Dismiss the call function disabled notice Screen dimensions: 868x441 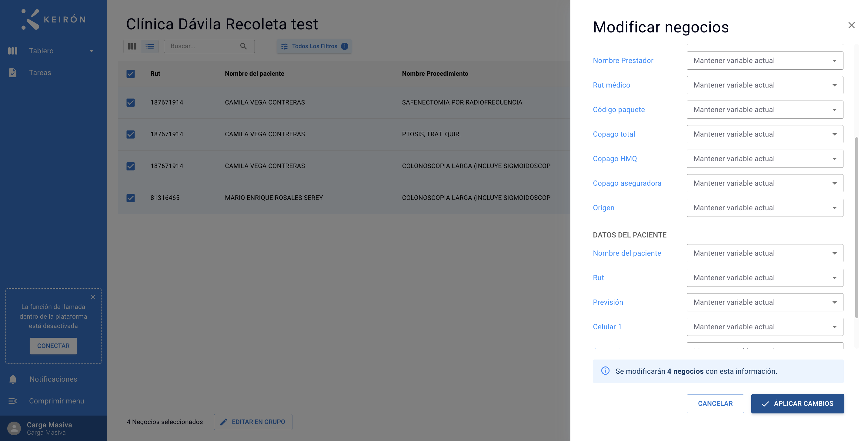[93, 297]
